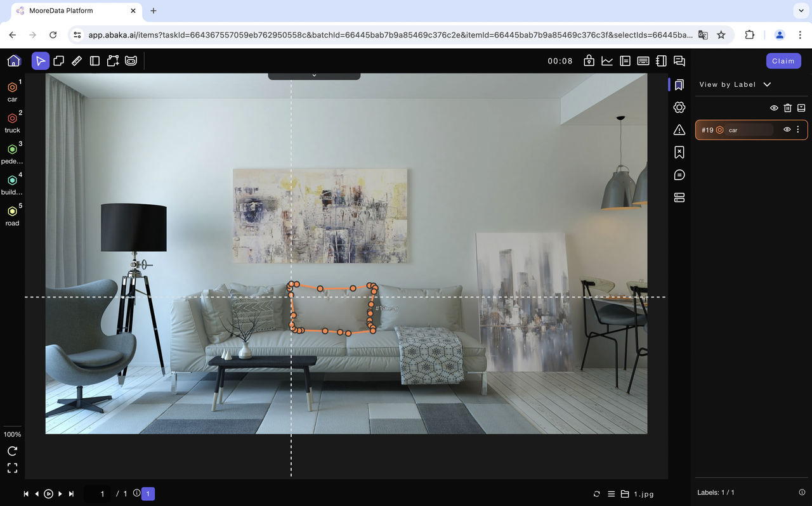Click the frame number input field
The image size is (812, 506).
coord(98,494)
